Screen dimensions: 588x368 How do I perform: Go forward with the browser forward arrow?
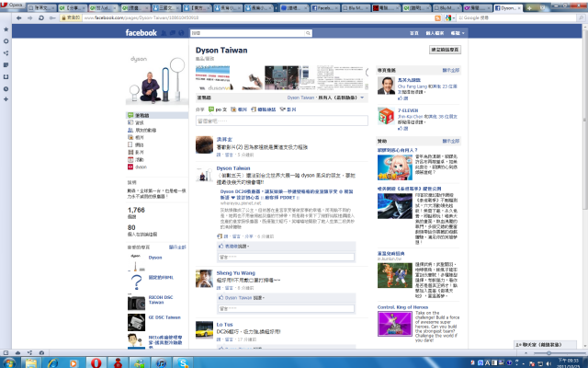coord(30,17)
